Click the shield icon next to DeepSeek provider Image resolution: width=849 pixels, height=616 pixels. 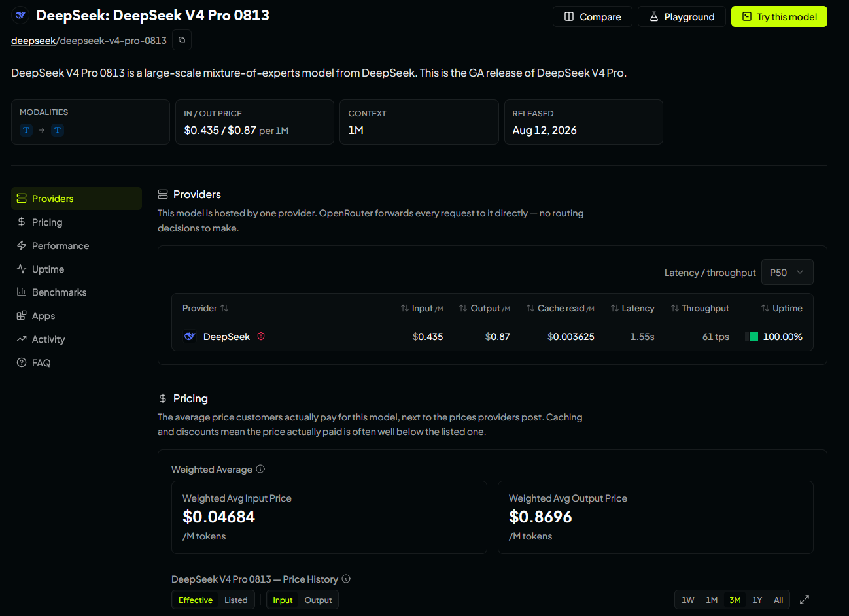click(x=261, y=336)
